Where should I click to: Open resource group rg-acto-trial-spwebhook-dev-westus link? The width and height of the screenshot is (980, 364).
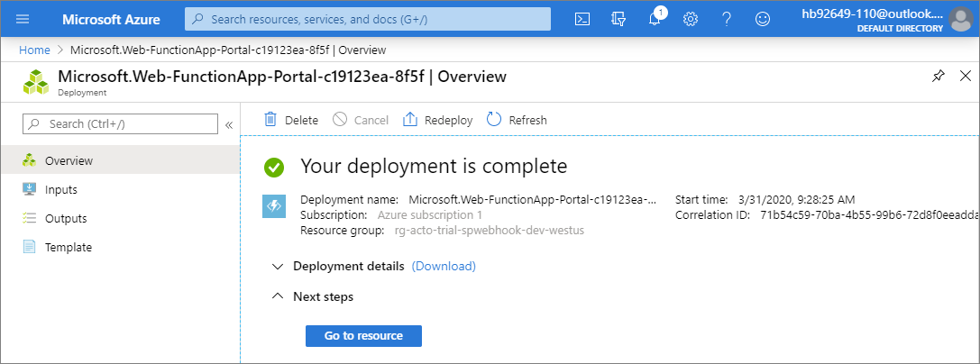click(x=490, y=231)
